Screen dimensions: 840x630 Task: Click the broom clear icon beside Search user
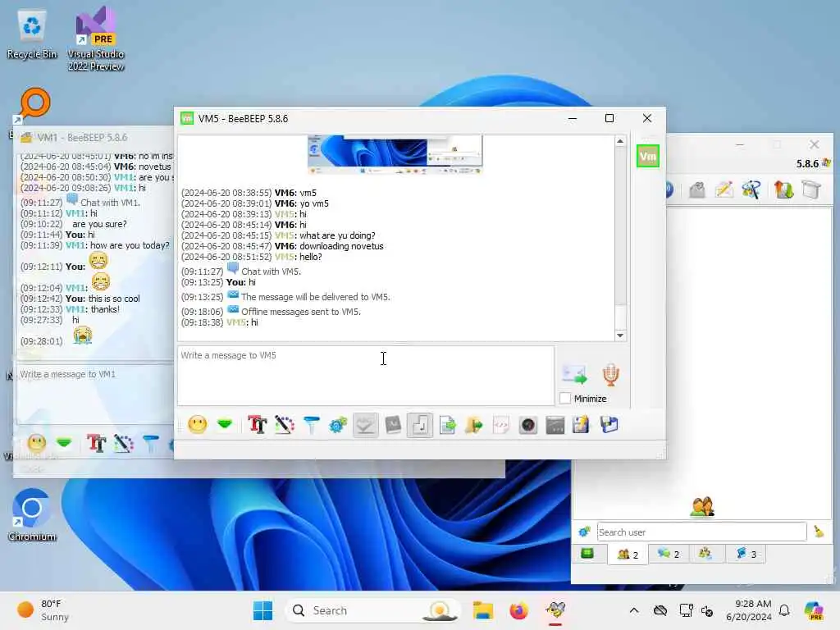pyautogui.click(x=819, y=532)
